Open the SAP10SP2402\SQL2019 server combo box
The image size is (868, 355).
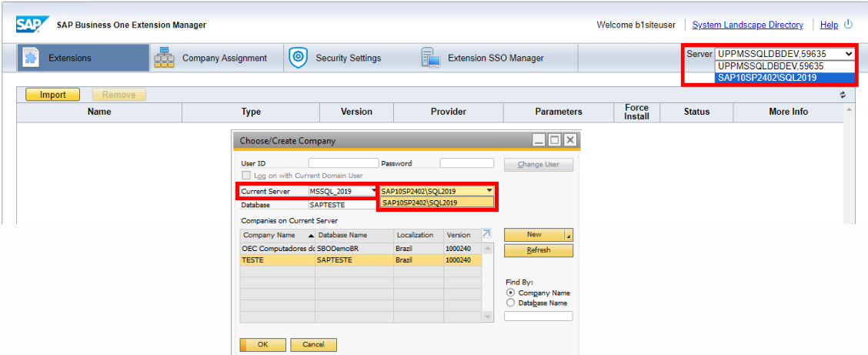click(437, 191)
